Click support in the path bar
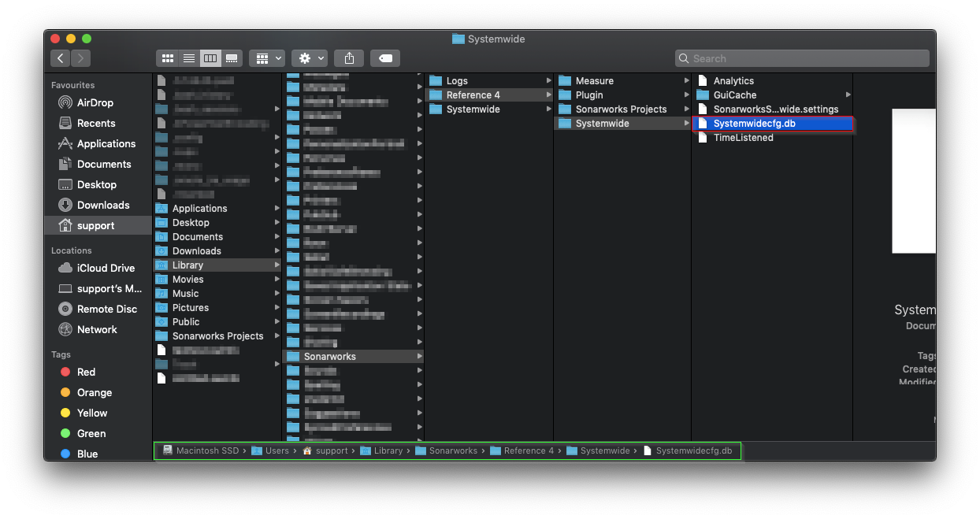 (325, 450)
